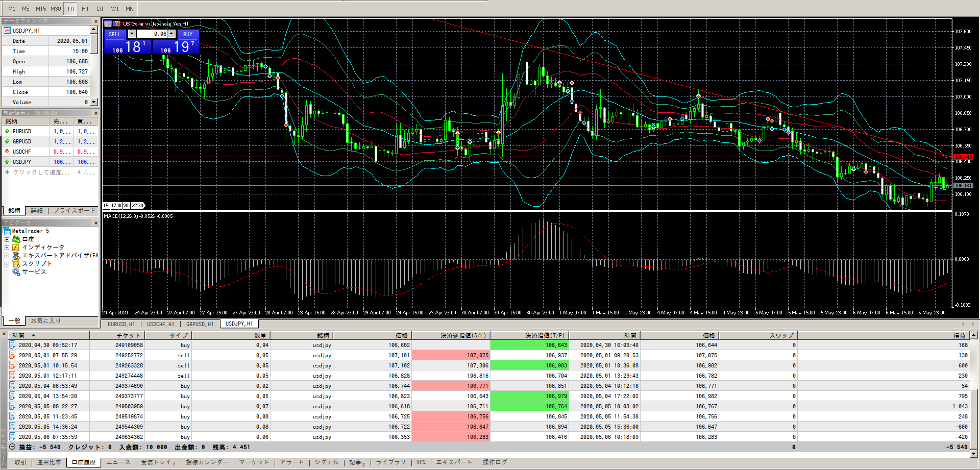
Task: Switch chart to M30 timeframe
Action: [56, 9]
